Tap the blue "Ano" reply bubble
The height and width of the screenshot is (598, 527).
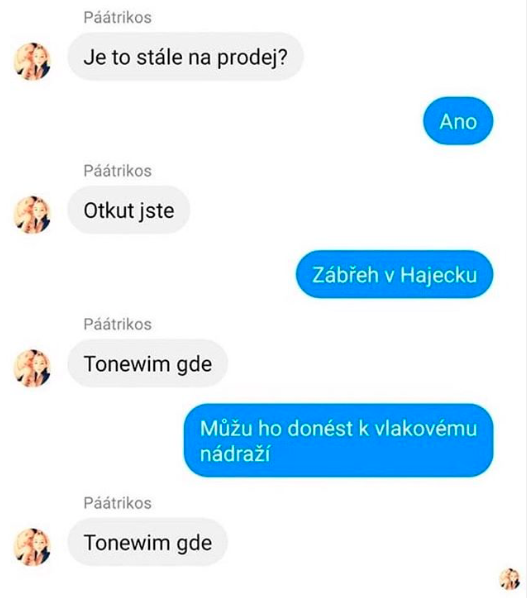click(x=458, y=121)
